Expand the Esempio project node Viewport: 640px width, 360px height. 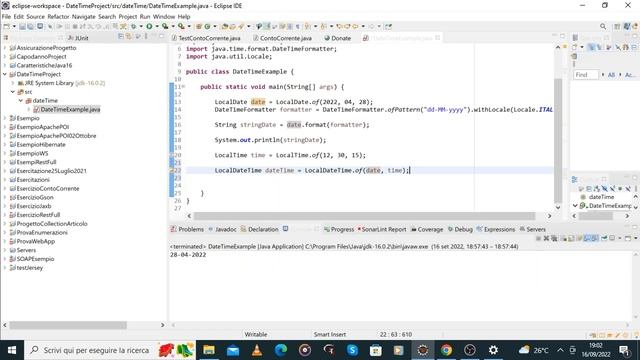pos(5,118)
